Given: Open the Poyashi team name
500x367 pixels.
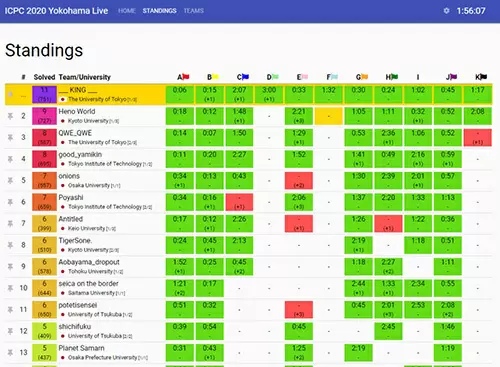Looking at the screenshot, I should 71,197.
